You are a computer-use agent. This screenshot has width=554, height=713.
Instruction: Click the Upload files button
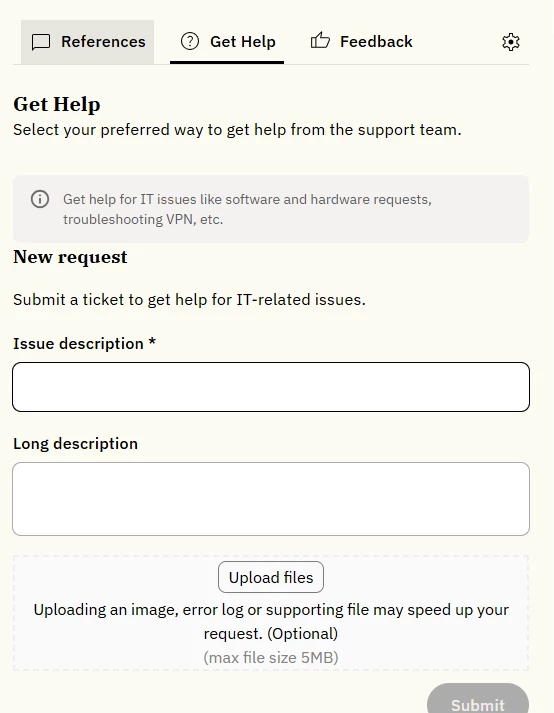[x=271, y=577]
